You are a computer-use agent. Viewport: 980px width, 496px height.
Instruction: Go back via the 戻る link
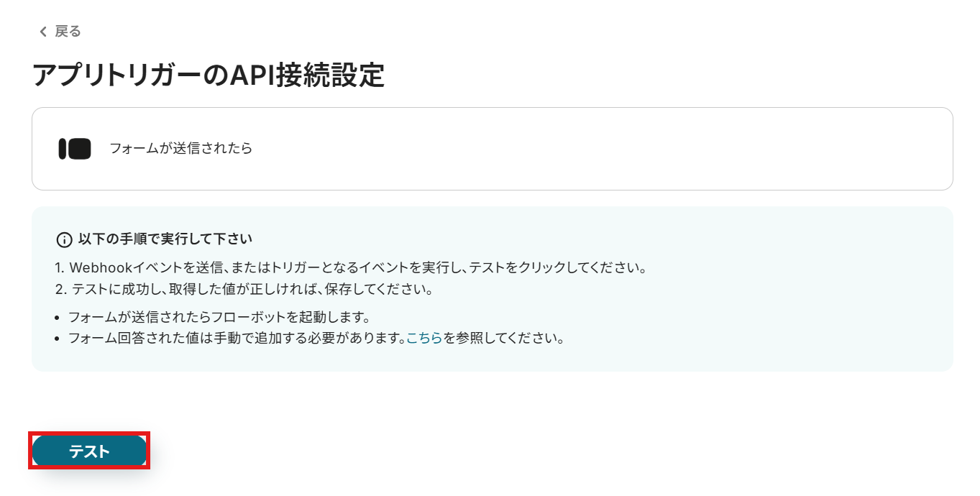point(68,32)
